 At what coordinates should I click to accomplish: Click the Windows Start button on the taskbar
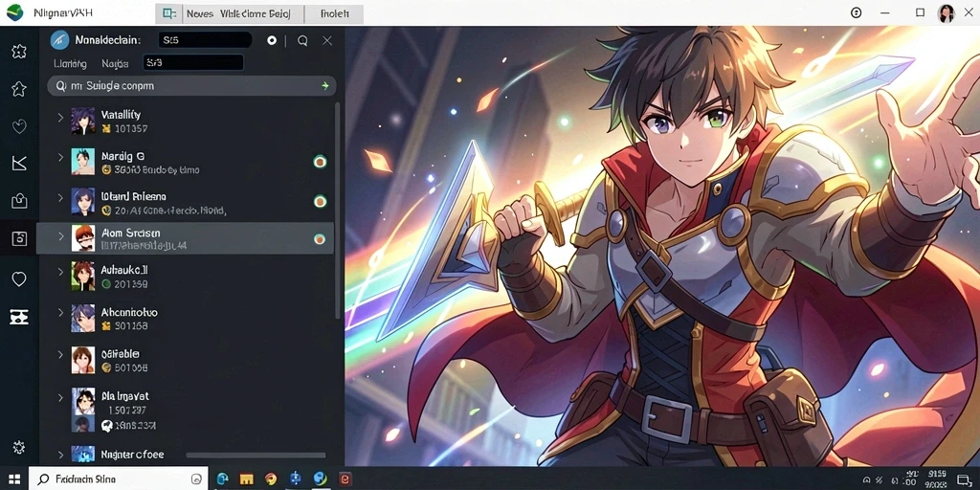tap(13, 479)
